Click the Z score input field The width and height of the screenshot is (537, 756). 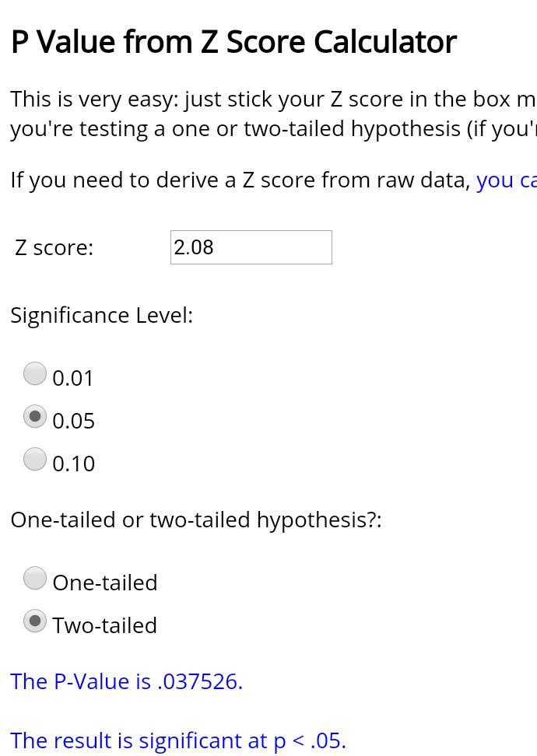point(251,247)
